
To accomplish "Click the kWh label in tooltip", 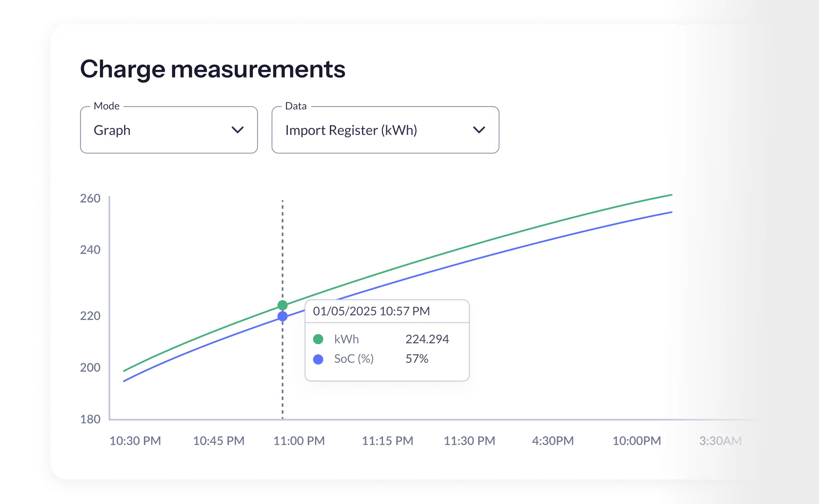I will [x=347, y=339].
